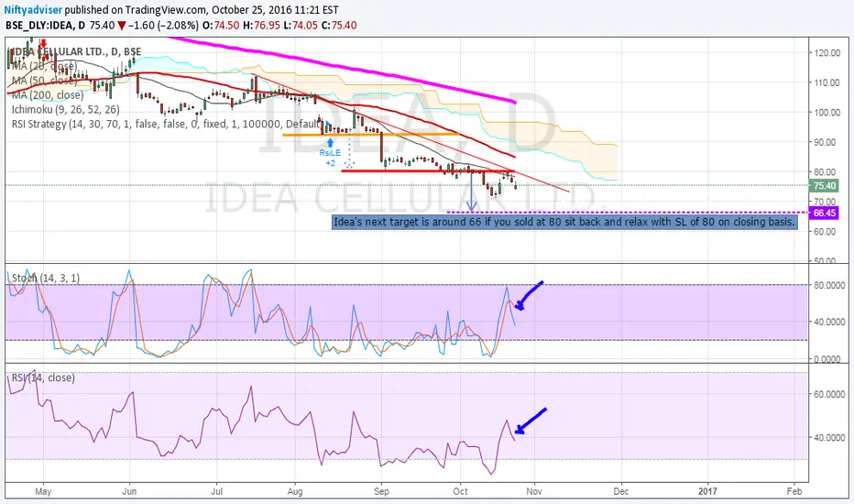Select the Ichimoku (9, 26, 52, 26) label
Viewport: 854px width, 504px height.
point(66,110)
